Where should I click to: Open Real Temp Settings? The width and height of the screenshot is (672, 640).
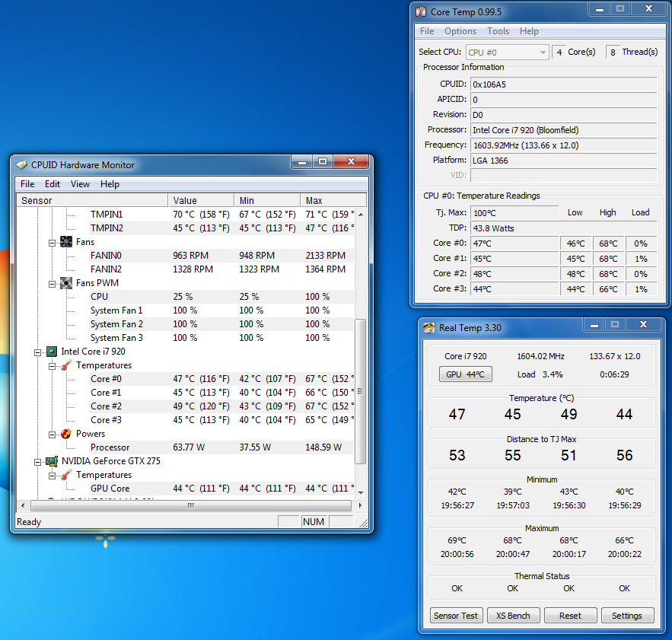tap(627, 616)
